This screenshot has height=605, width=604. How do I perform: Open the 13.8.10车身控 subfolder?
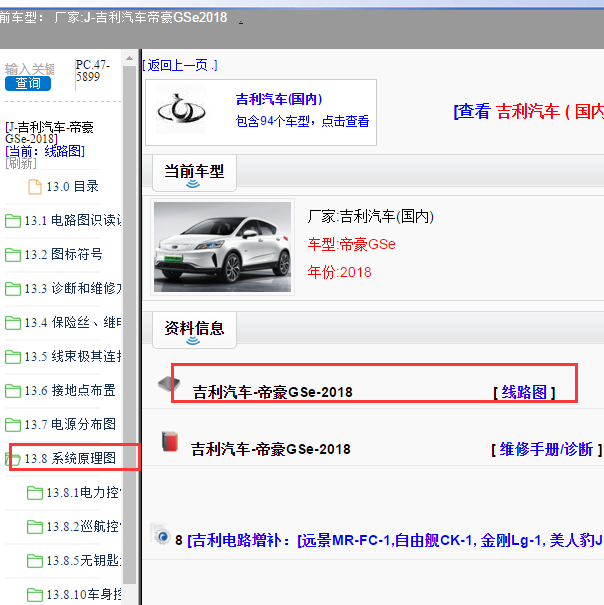(84, 595)
